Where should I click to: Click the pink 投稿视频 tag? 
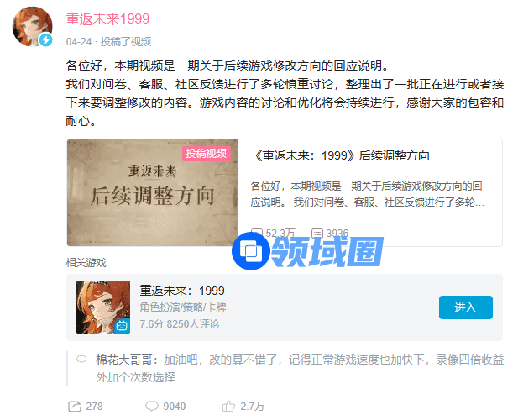click(x=207, y=154)
